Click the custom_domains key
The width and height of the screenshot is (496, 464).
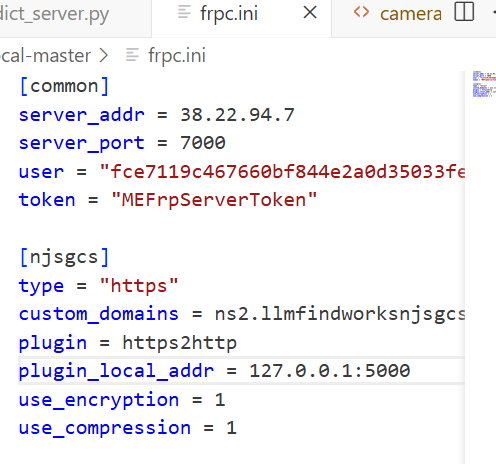(99, 314)
